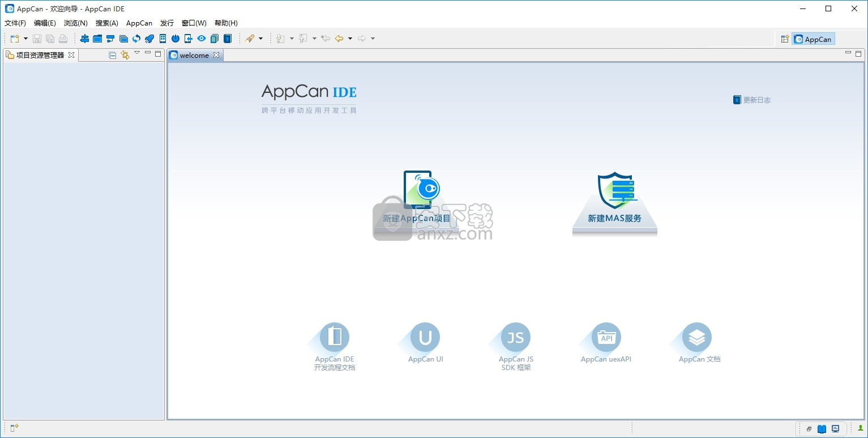Image resolution: width=868 pixels, height=438 pixels.
Task: Click the 新建MAS服务 tile
Action: coord(614,204)
